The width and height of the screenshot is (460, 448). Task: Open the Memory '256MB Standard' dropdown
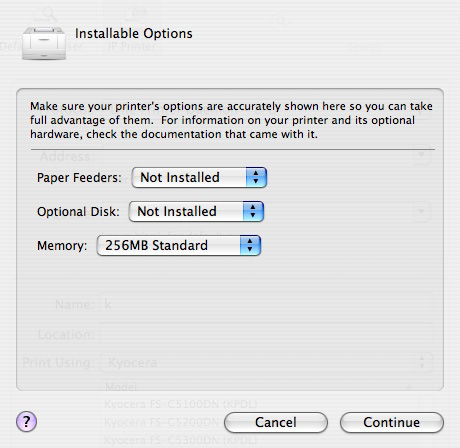pyautogui.click(x=179, y=245)
